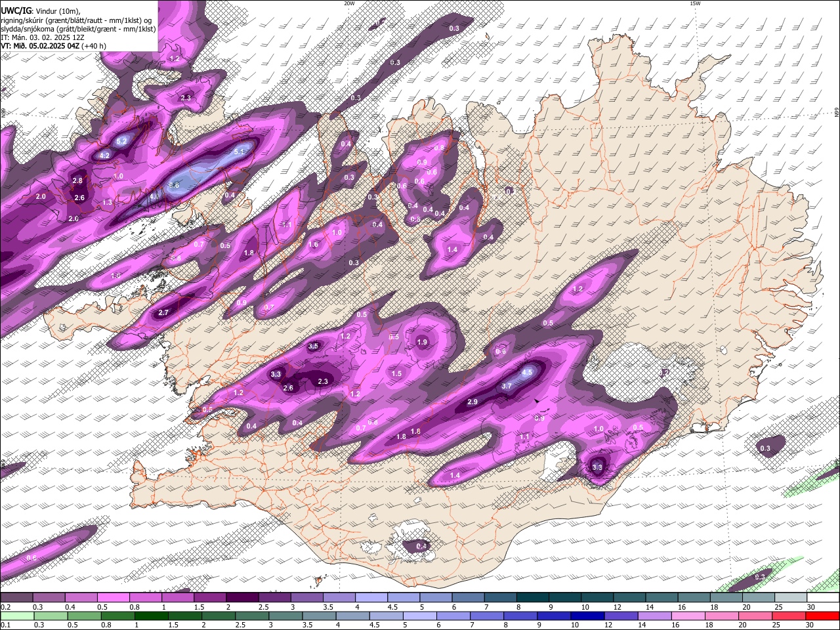Select the '5.1' value on the map

tap(239, 152)
